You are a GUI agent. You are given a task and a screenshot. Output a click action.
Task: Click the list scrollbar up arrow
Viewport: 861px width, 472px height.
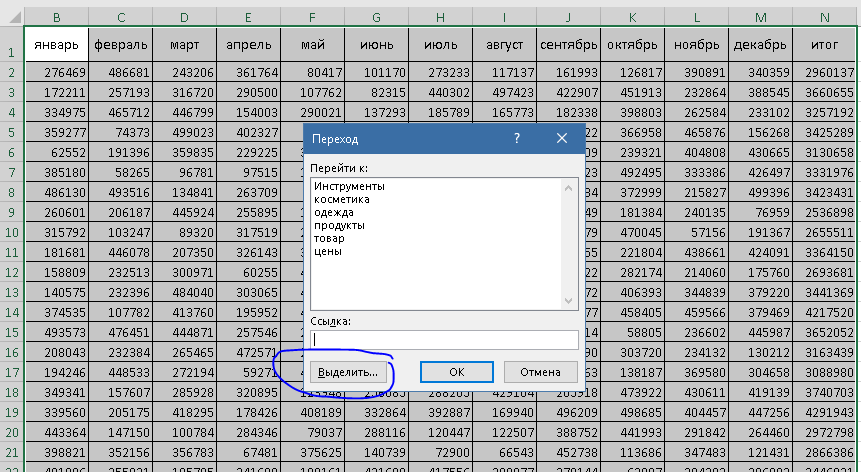pyautogui.click(x=570, y=186)
